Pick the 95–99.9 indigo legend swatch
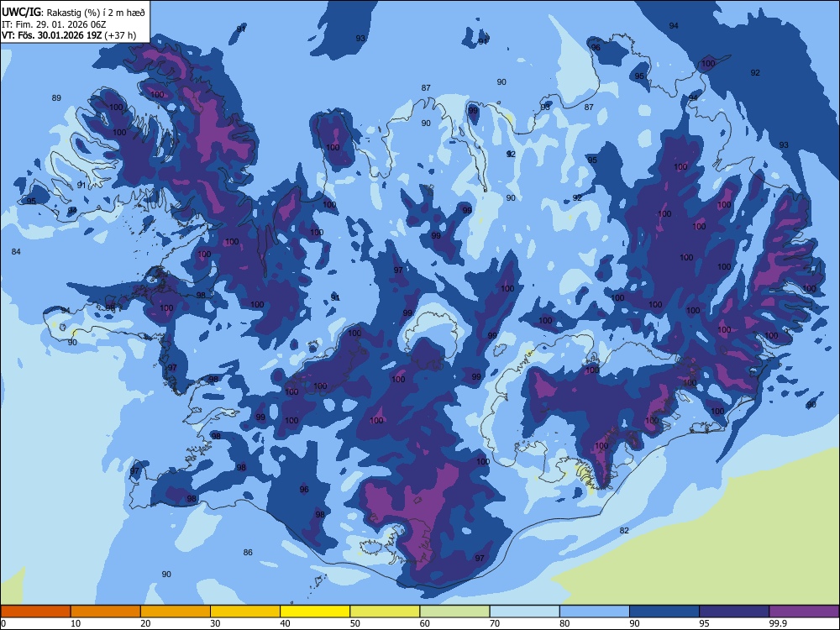 click(734, 612)
